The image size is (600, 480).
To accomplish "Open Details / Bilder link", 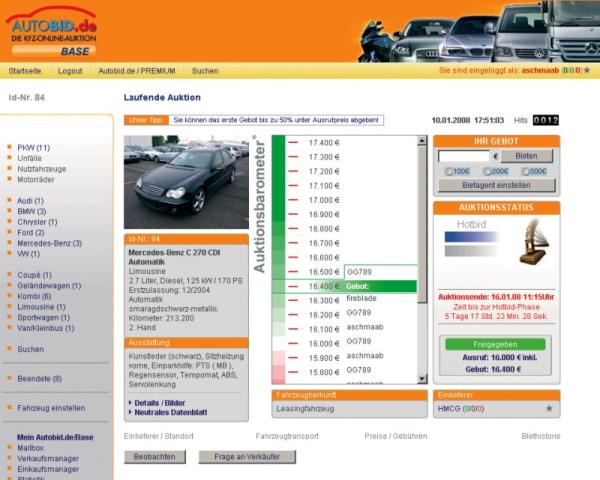I will click(160, 403).
